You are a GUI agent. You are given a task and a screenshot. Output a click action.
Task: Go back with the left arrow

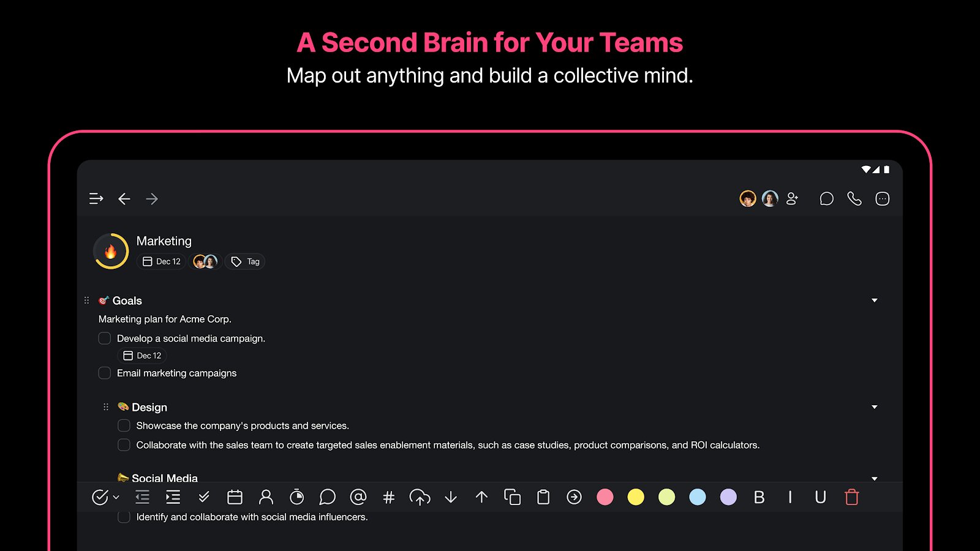coord(124,198)
